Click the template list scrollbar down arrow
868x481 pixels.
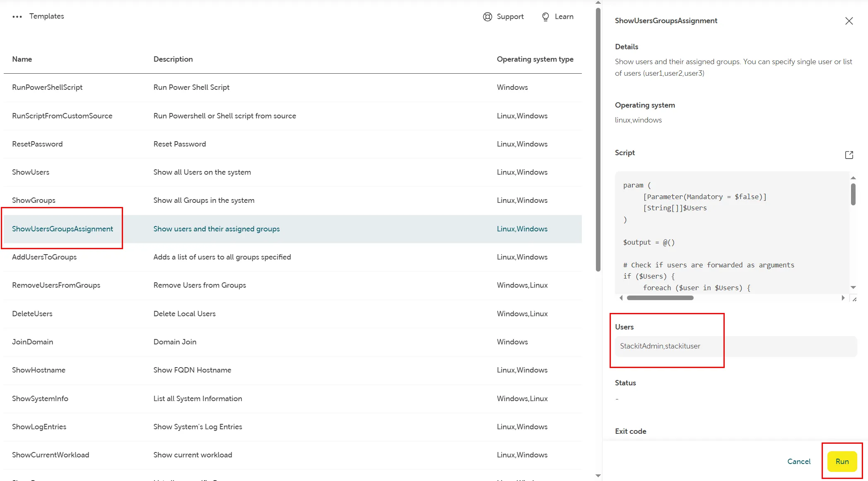[598, 476]
